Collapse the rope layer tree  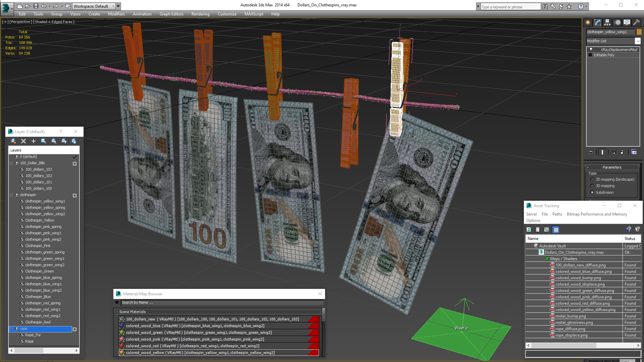(11, 329)
